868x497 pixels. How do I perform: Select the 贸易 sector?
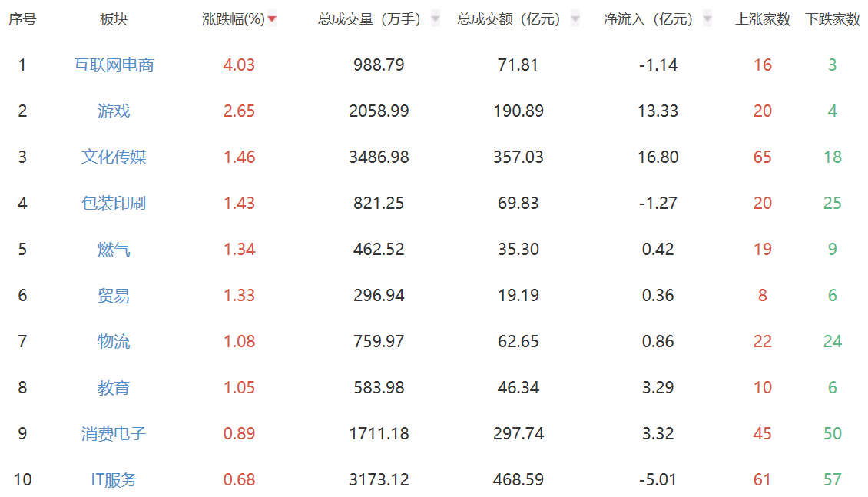tap(114, 296)
